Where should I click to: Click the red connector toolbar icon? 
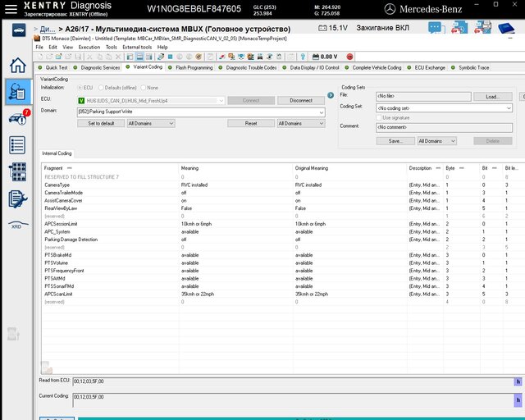pos(221,57)
